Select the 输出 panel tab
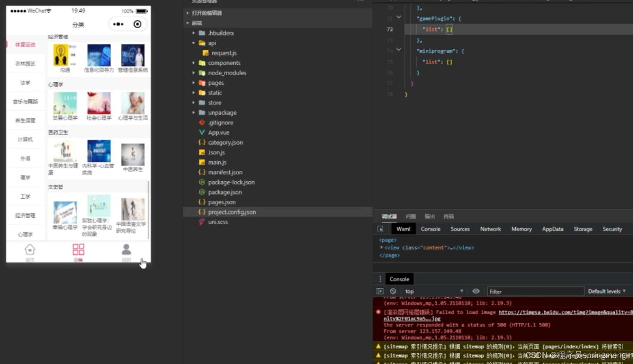Screen dimensions: 633x364 430,216
